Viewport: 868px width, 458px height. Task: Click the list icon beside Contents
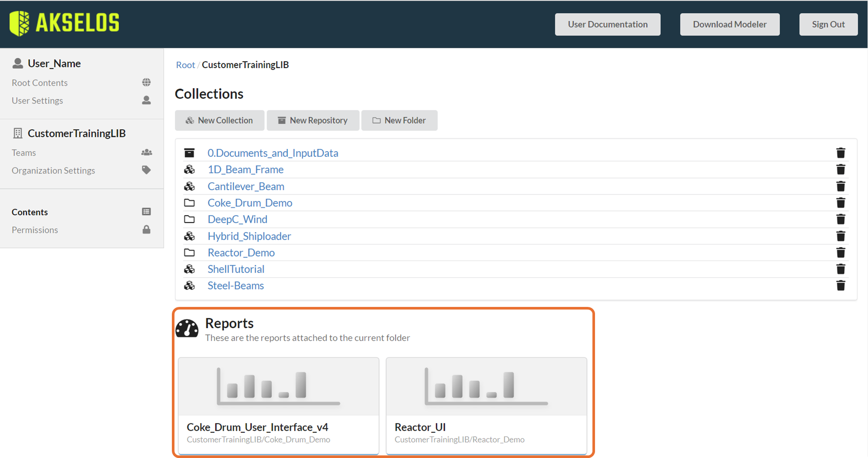(x=146, y=212)
